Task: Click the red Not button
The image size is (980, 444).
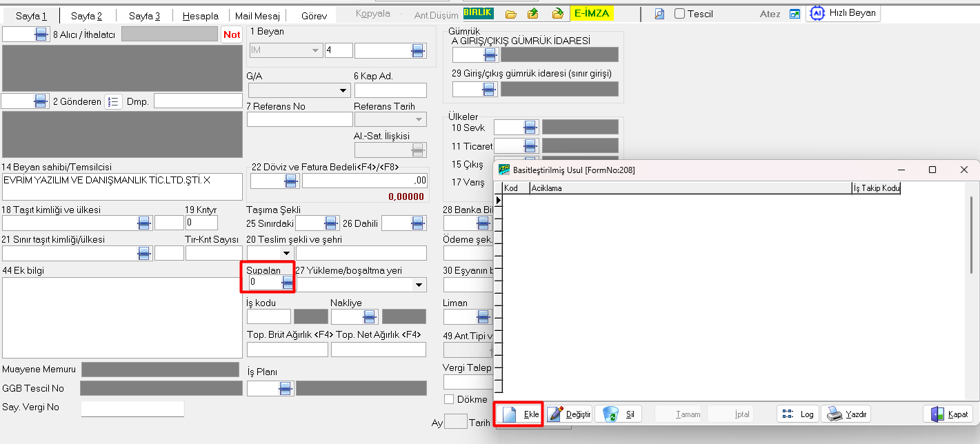Action: [232, 34]
